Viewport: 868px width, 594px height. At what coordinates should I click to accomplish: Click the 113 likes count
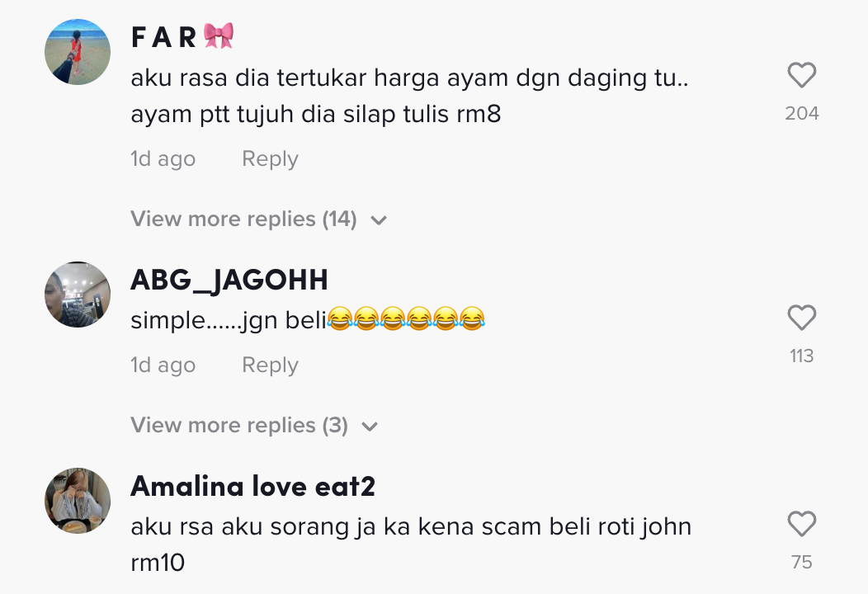[801, 356]
